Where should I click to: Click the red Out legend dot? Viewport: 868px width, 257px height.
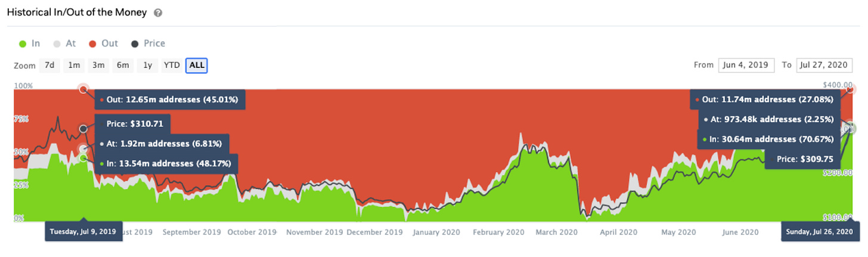tap(93, 44)
